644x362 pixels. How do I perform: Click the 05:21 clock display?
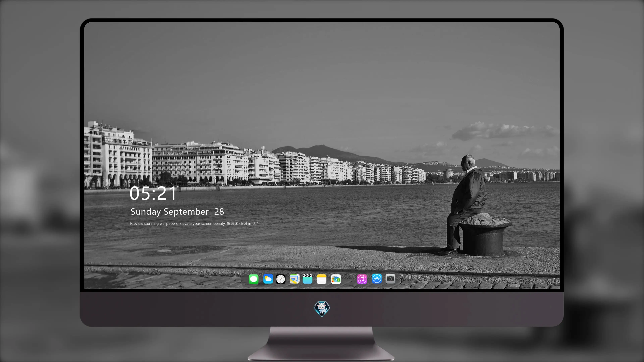(x=153, y=193)
